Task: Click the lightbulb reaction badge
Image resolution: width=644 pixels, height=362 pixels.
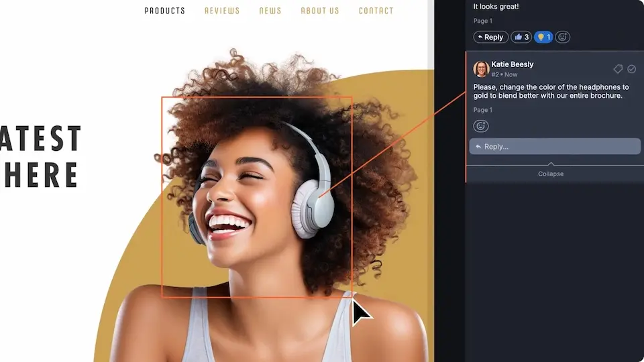Action: tap(543, 38)
